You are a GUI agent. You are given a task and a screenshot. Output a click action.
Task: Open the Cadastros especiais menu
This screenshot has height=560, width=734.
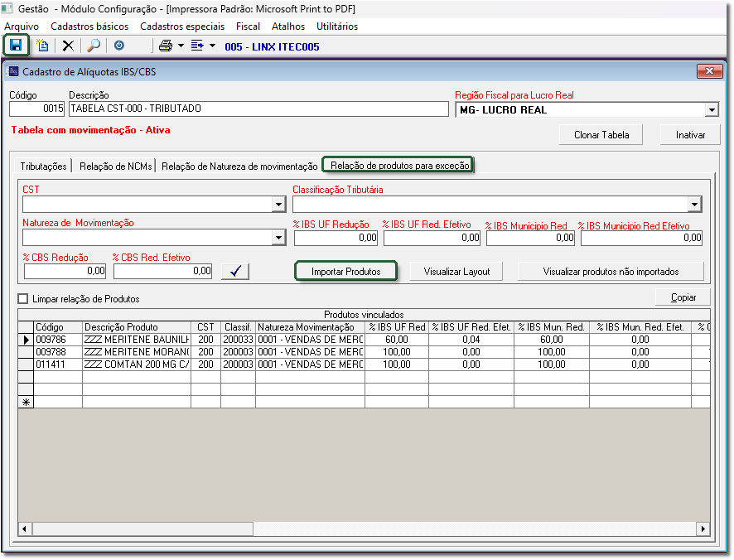click(x=182, y=27)
